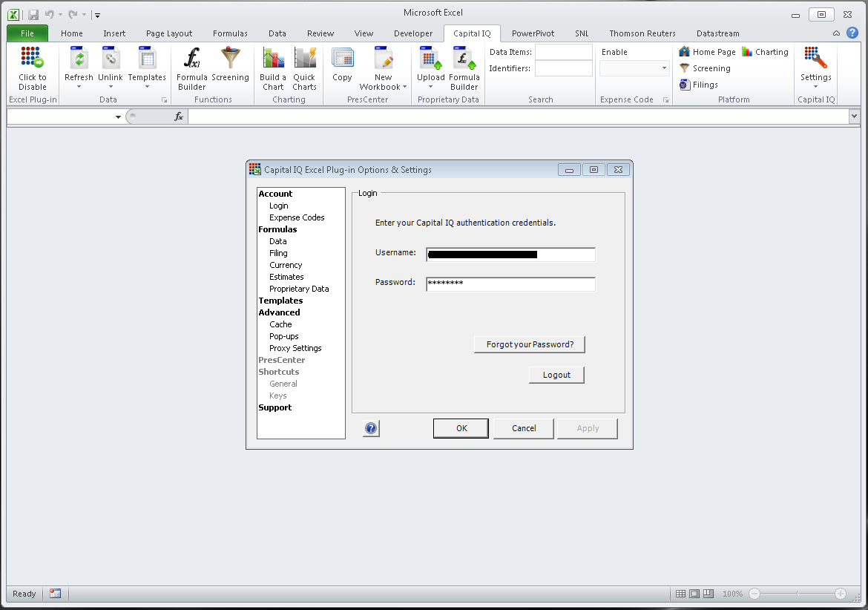Screen dimensions: 868x610
Task: Open the Data group dialog launcher
Action: click(165, 100)
